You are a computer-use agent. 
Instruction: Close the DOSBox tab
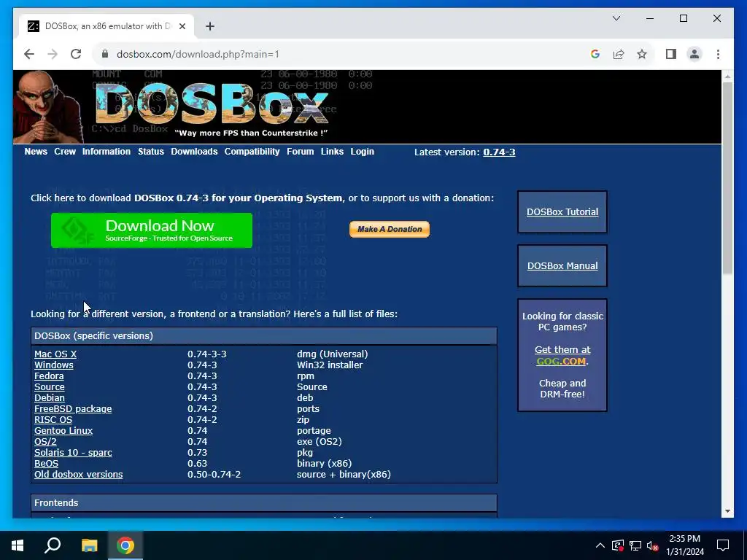click(182, 26)
